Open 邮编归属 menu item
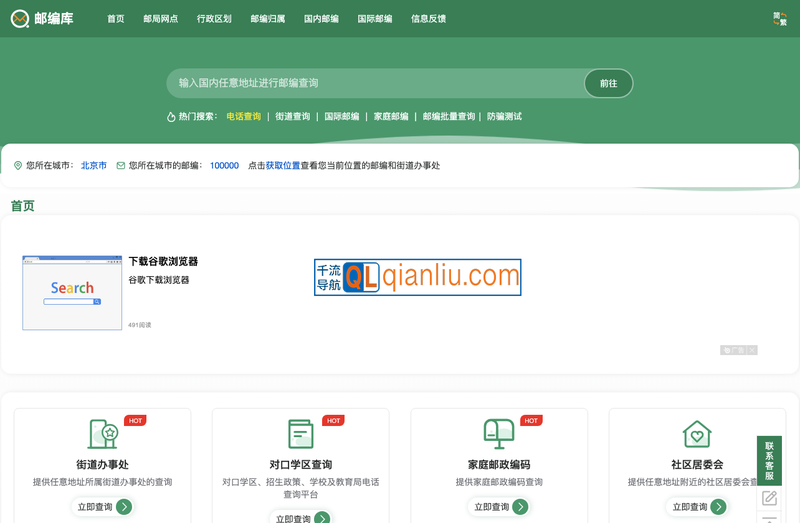 268,19
